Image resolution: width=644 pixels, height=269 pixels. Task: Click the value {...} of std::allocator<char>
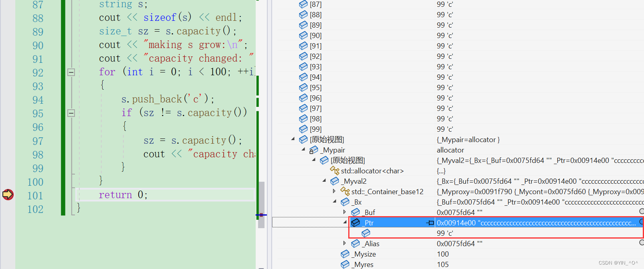point(441,171)
